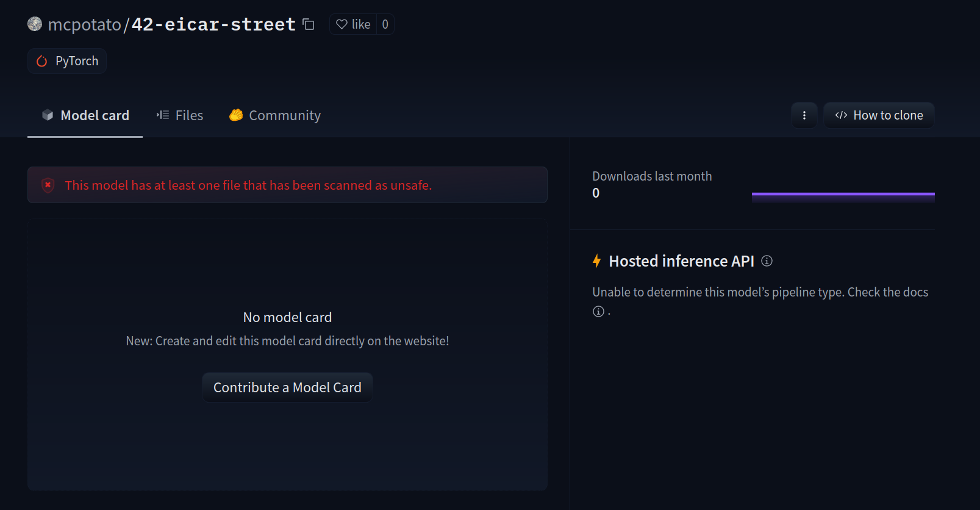Open the three-dot more options menu
980x510 pixels.
[804, 115]
